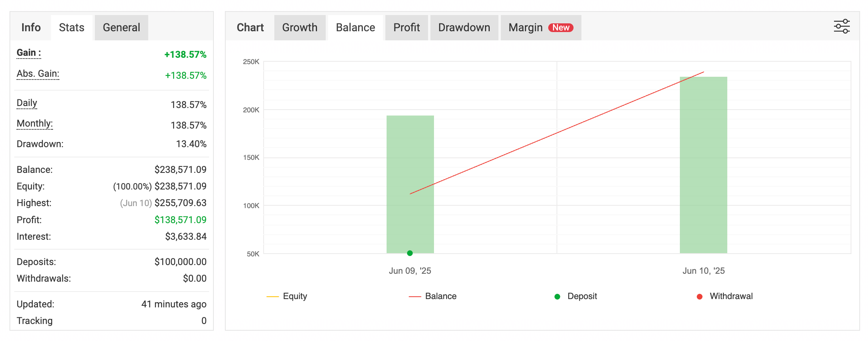This screenshot has width=868, height=341.
Task: Open the Margin chart tab
Action: click(x=525, y=28)
